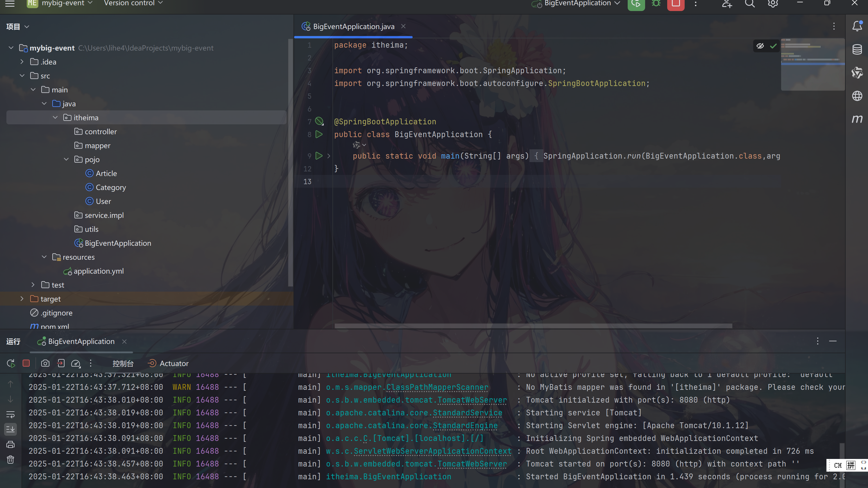Open the Endpoints globe tool window

pos(857,96)
